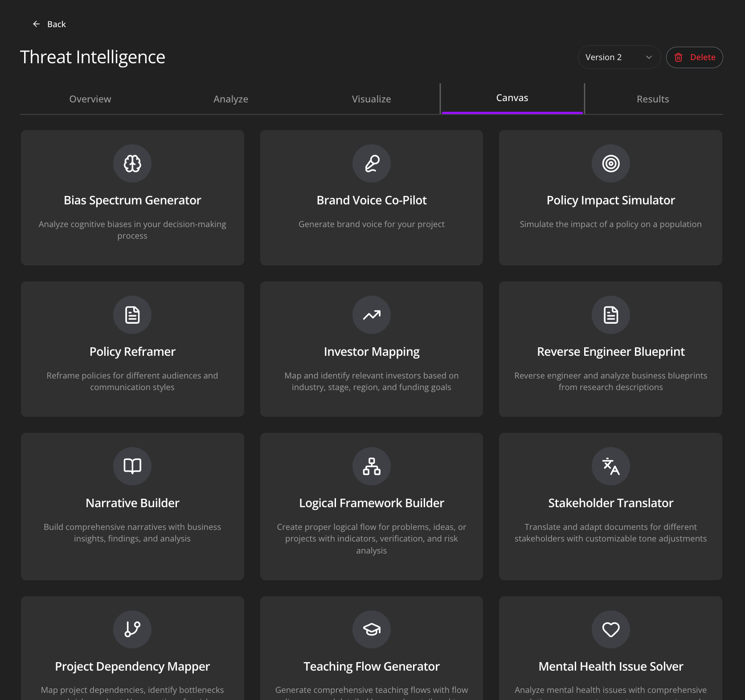Click the flowchart icon on Logical Framework Builder

371,466
